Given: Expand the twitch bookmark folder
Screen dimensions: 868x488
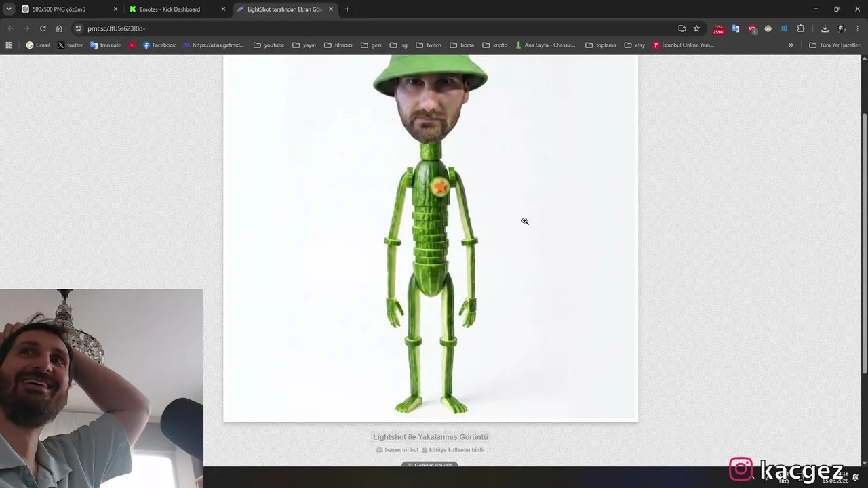Looking at the screenshot, I should pos(429,45).
